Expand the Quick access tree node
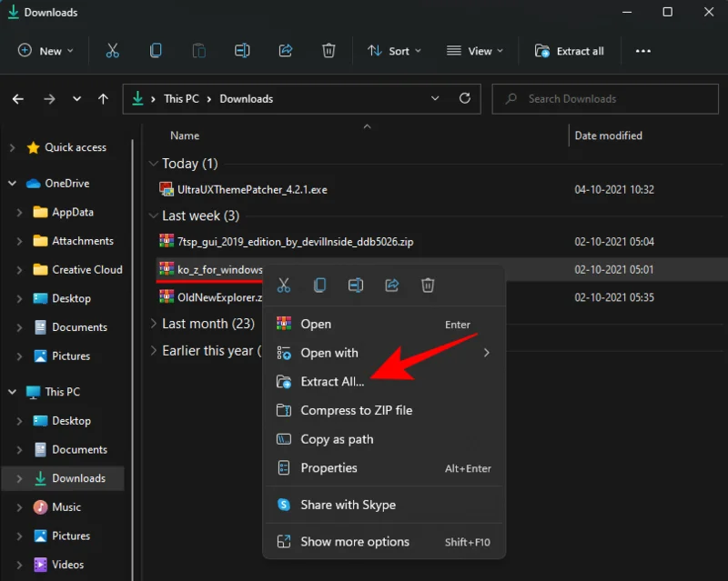728x581 pixels. [x=13, y=147]
